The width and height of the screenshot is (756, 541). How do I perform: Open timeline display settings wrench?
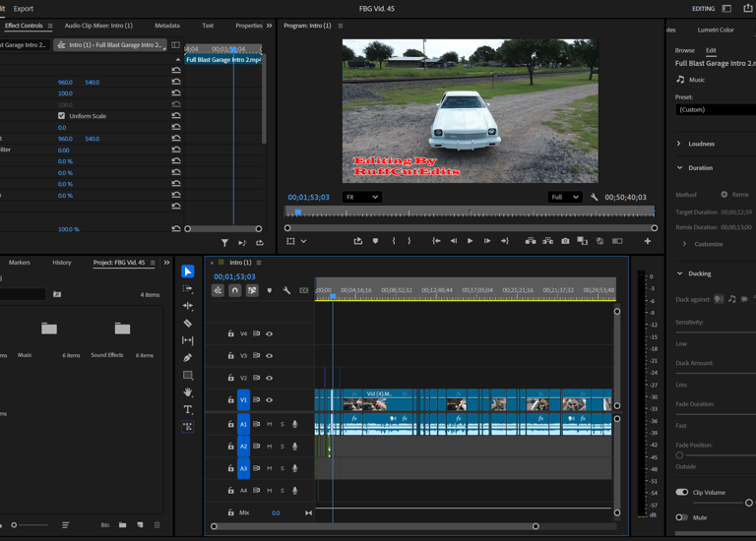tap(286, 290)
